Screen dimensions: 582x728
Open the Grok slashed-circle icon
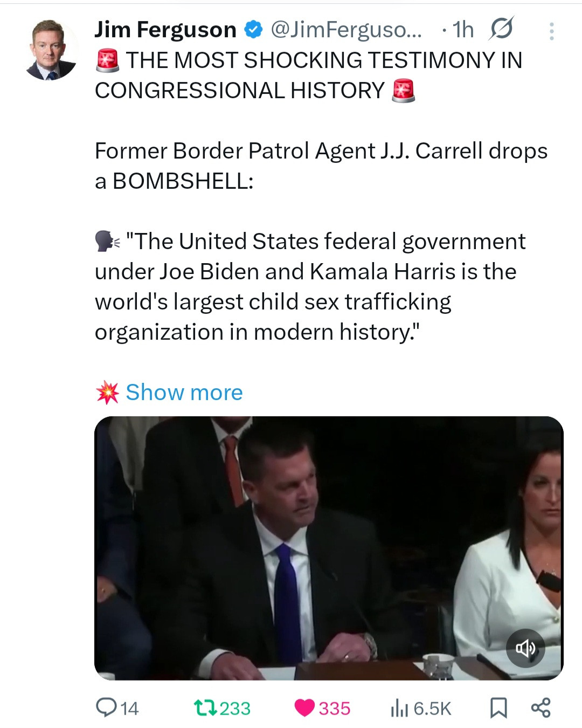point(501,29)
